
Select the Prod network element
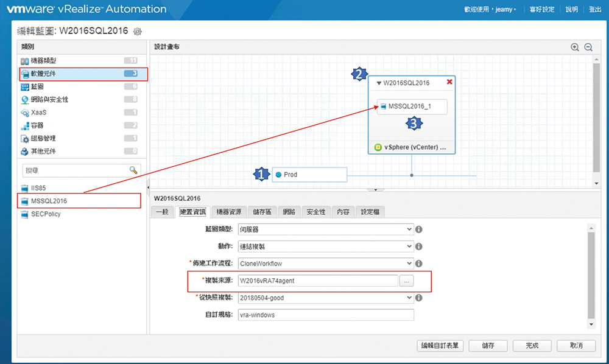click(309, 175)
